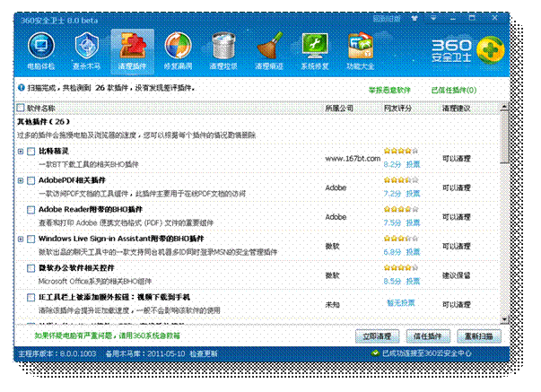Image resolution: width=541 pixels, height=392 pixels.
Task: Click 暂无投票 for the IE工具栏 entry
Action: (400, 303)
